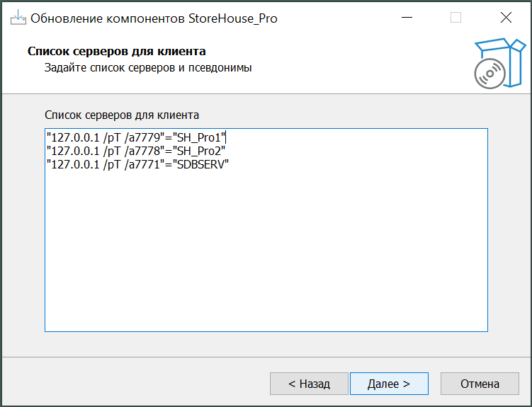
Task: Cancel setup with the Отмена button
Action: [x=480, y=384]
